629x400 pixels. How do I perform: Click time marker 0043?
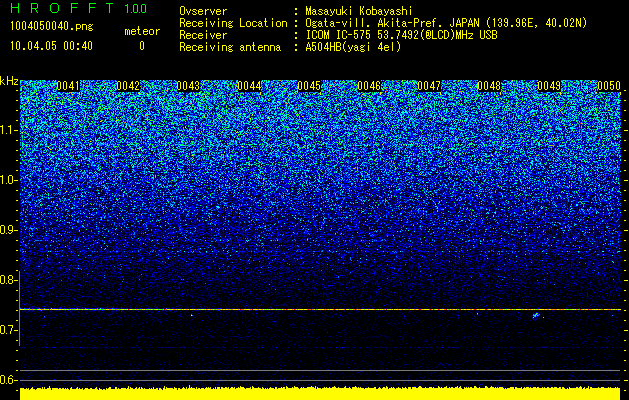tap(188, 86)
